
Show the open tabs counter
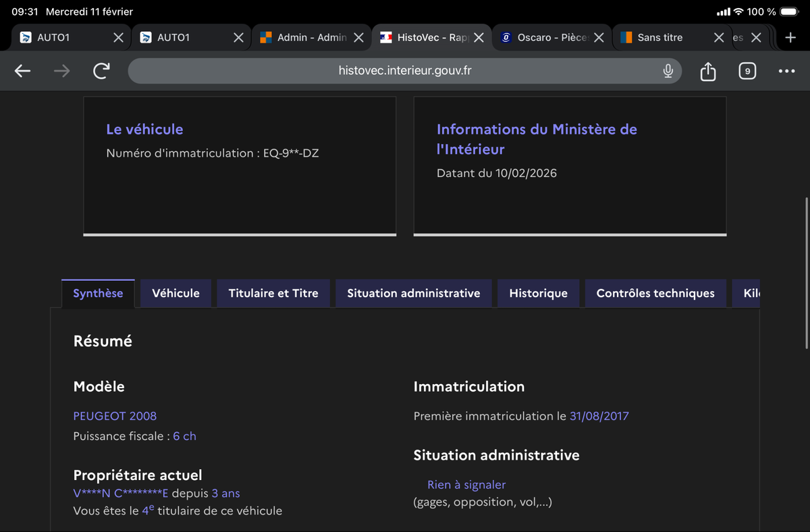pos(747,71)
